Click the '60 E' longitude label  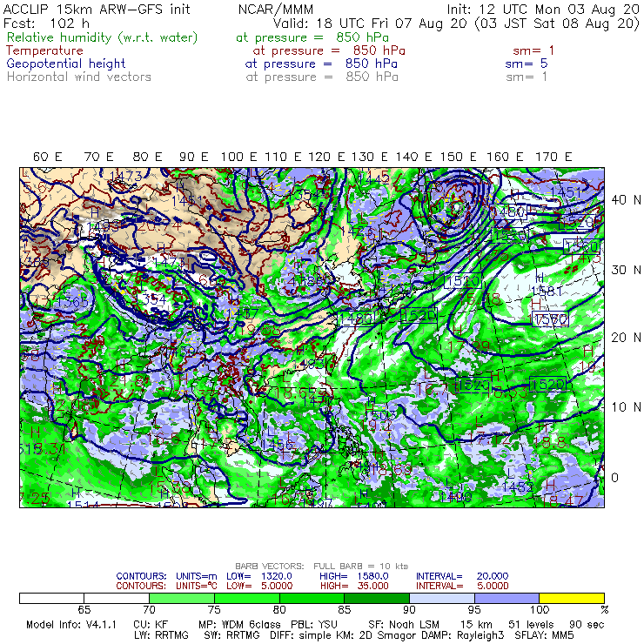[47, 157]
